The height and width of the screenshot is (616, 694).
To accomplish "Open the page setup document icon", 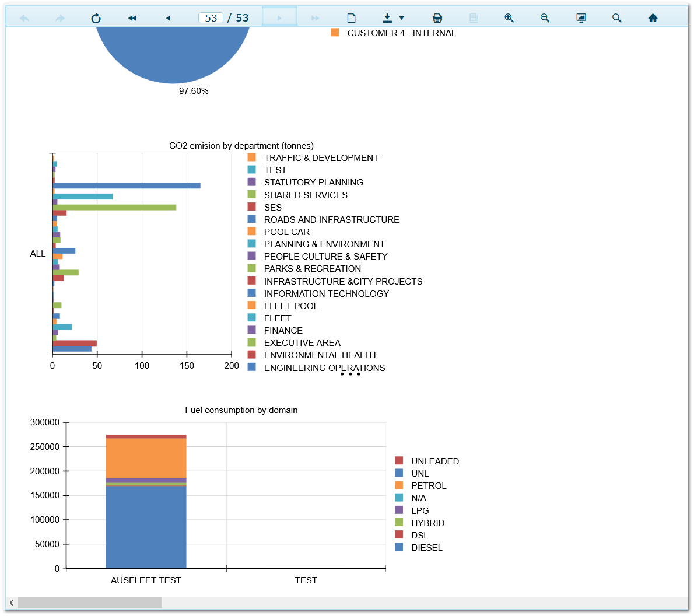I will pos(351,18).
